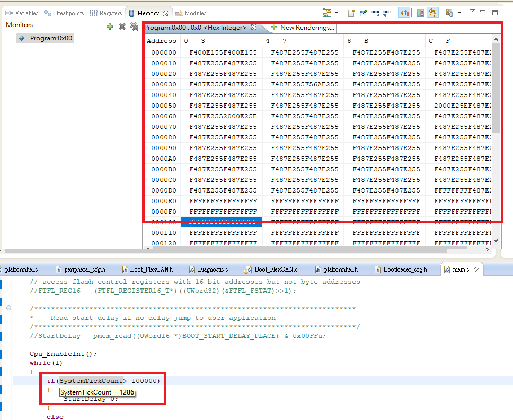Open the platformhal.h editor tab
The height and width of the screenshot is (420, 513).
(x=337, y=269)
